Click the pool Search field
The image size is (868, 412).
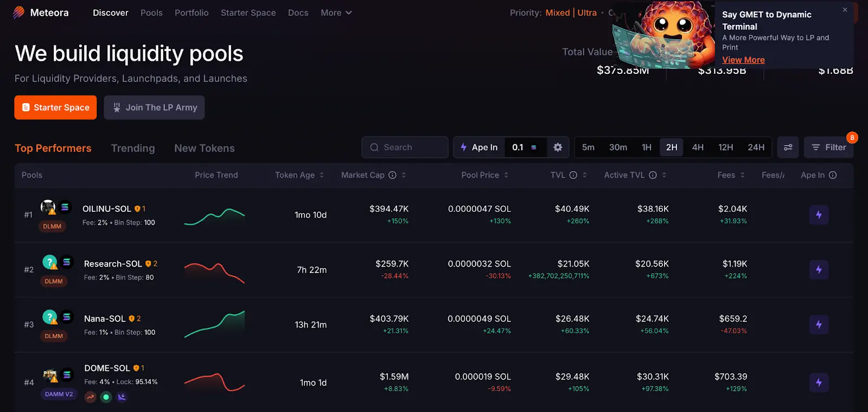click(x=405, y=147)
